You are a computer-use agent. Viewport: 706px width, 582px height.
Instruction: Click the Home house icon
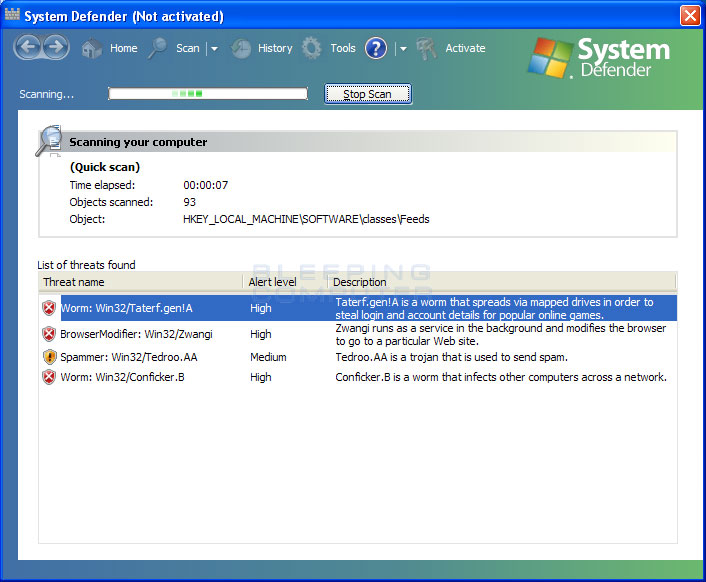(92, 48)
